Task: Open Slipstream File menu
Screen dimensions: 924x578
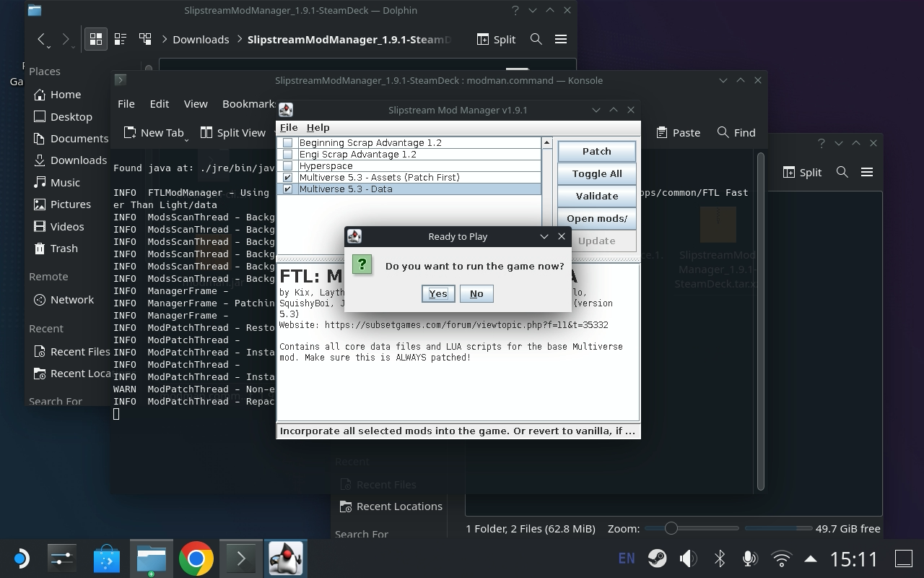Action: coord(289,127)
